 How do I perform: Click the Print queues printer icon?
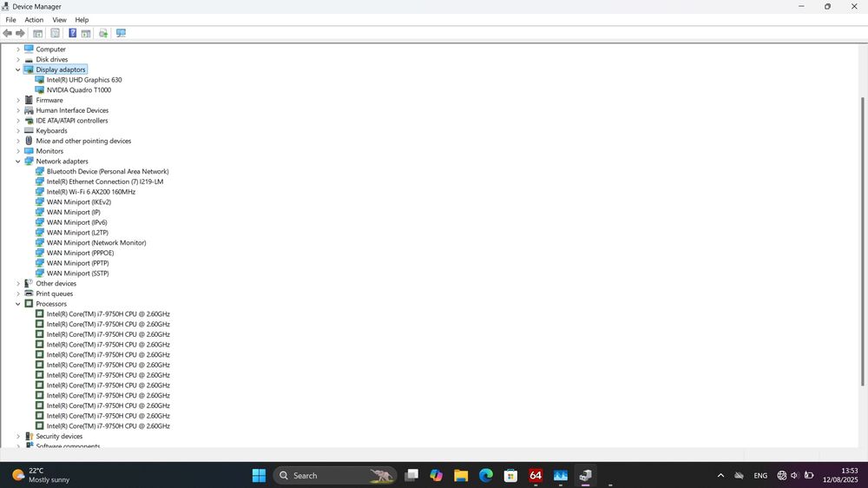pyautogui.click(x=29, y=293)
